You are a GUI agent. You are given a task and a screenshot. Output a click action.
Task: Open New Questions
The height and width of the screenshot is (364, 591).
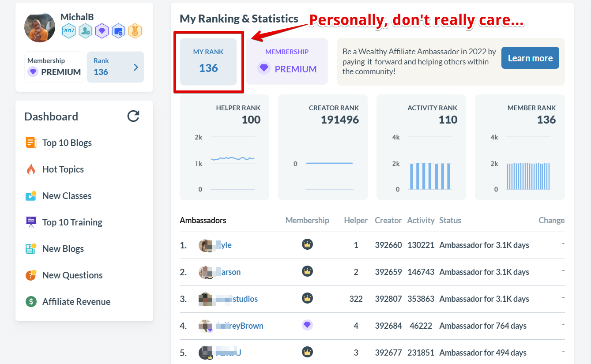pyautogui.click(x=72, y=275)
